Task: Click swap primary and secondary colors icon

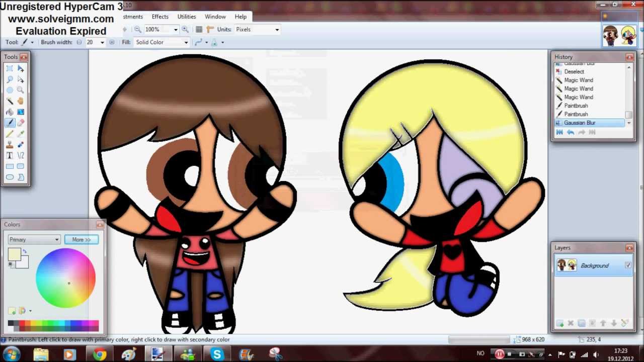Action: 25,251
